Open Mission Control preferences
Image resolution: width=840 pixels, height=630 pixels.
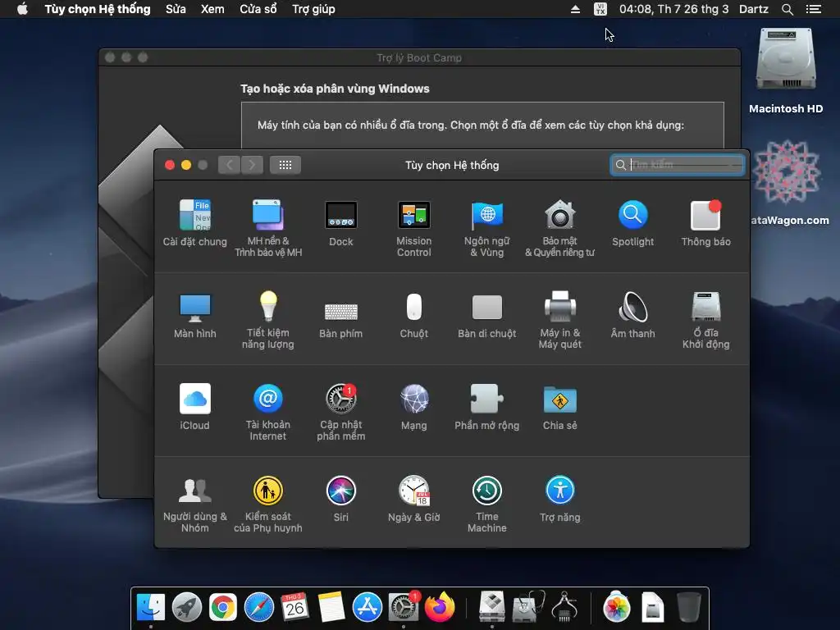point(414,228)
